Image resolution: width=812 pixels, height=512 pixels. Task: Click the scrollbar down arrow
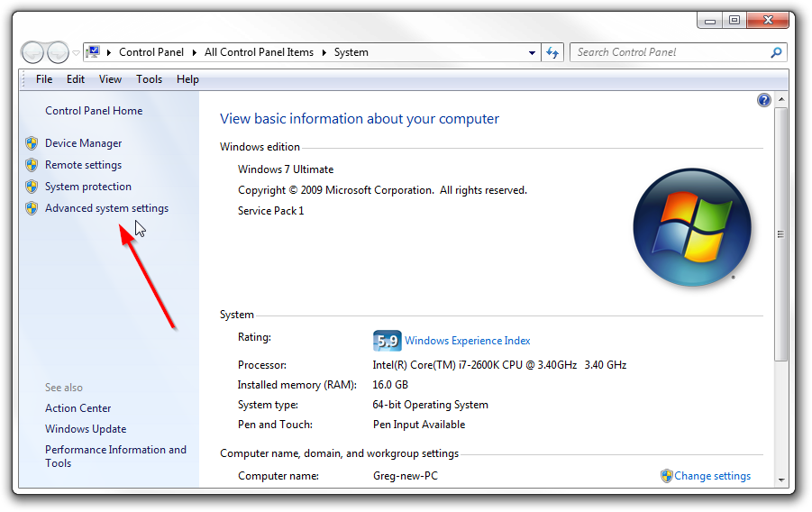(x=781, y=480)
